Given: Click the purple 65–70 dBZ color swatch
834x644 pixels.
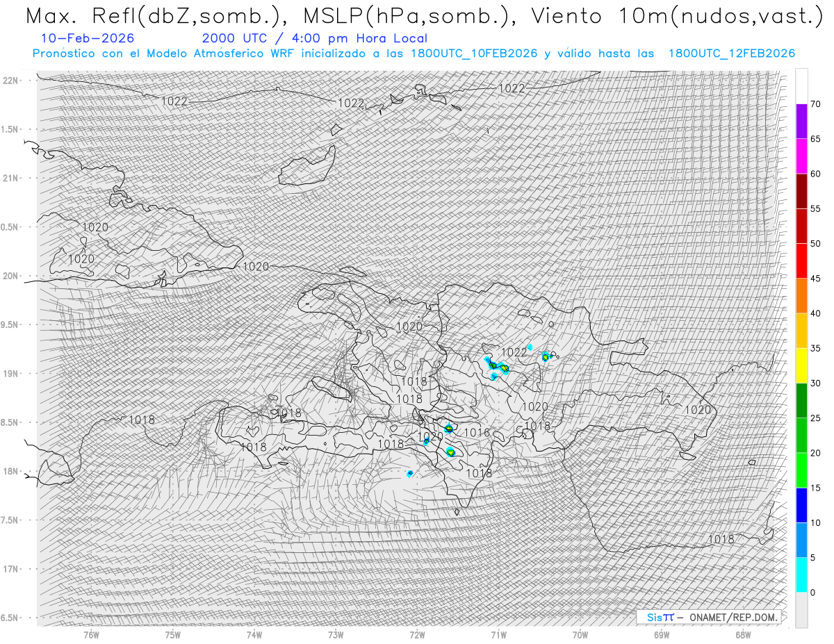Looking at the screenshot, I should pyautogui.click(x=801, y=122).
